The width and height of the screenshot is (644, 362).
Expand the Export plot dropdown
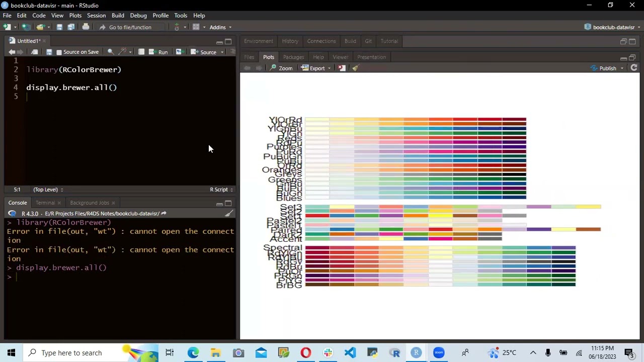(x=329, y=68)
